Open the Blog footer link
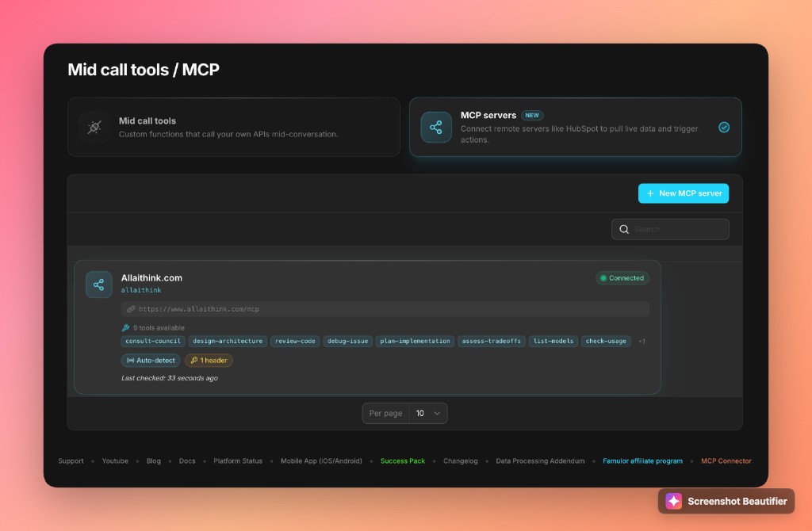 [x=154, y=461]
